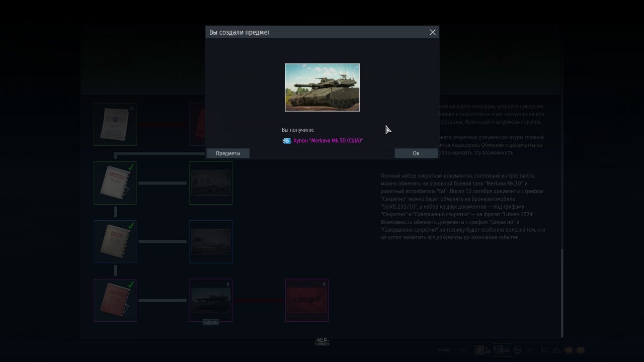This screenshot has width=644, height=362.
Task: Select the top documents item with count 11
Action: coord(115,124)
